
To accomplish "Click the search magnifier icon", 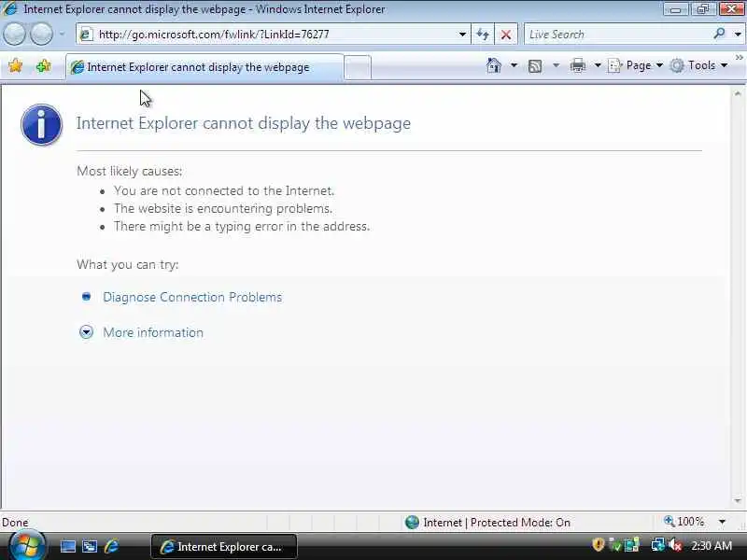I will 719,34.
